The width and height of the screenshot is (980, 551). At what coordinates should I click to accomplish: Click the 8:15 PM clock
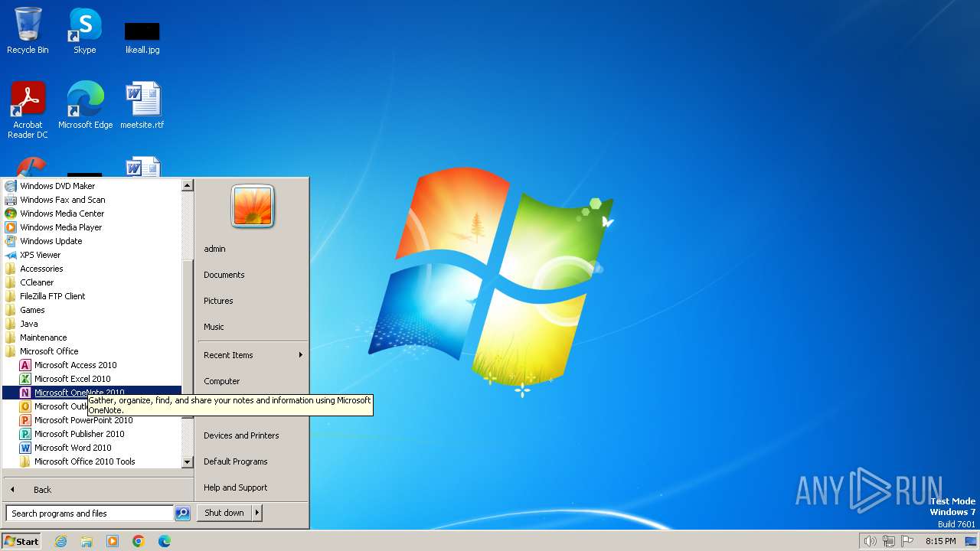click(x=940, y=541)
